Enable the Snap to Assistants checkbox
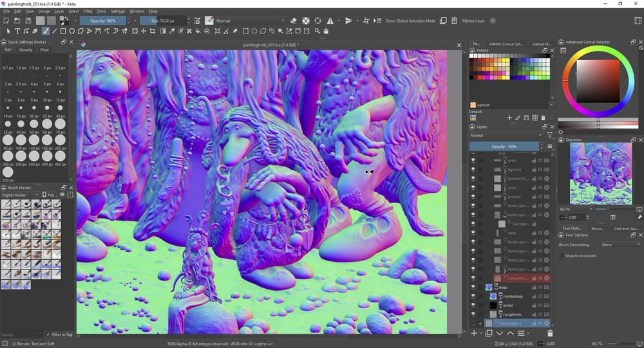The image size is (644, 348). (x=562, y=256)
